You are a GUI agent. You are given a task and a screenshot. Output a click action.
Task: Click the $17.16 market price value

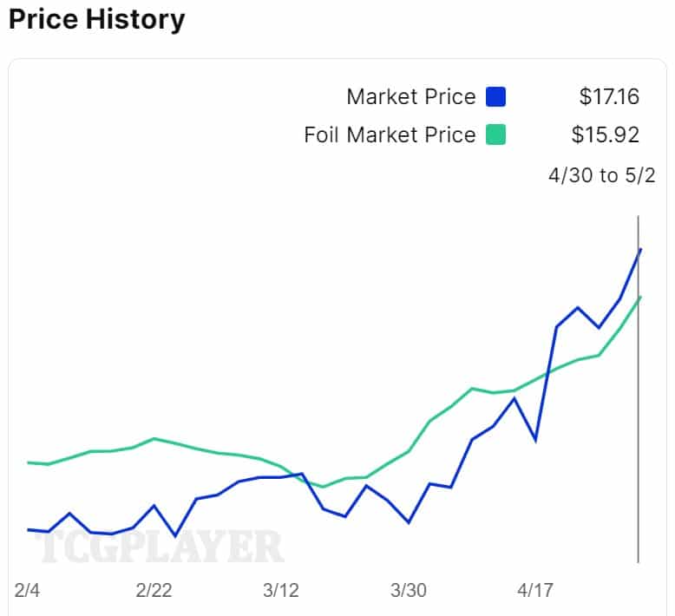609,96
